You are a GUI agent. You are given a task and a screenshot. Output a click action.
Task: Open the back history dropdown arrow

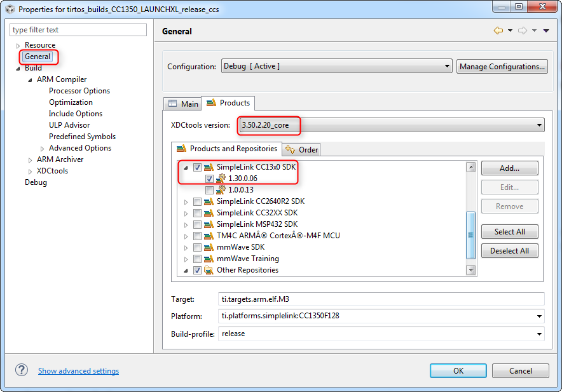click(510, 31)
